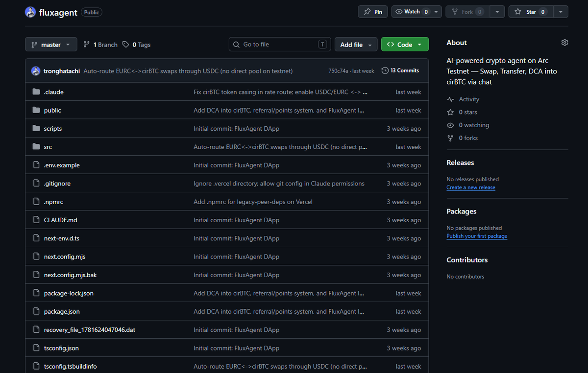Expand the Fork options dropdown arrow
The height and width of the screenshot is (373, 588).
click(x=497, y=12)
